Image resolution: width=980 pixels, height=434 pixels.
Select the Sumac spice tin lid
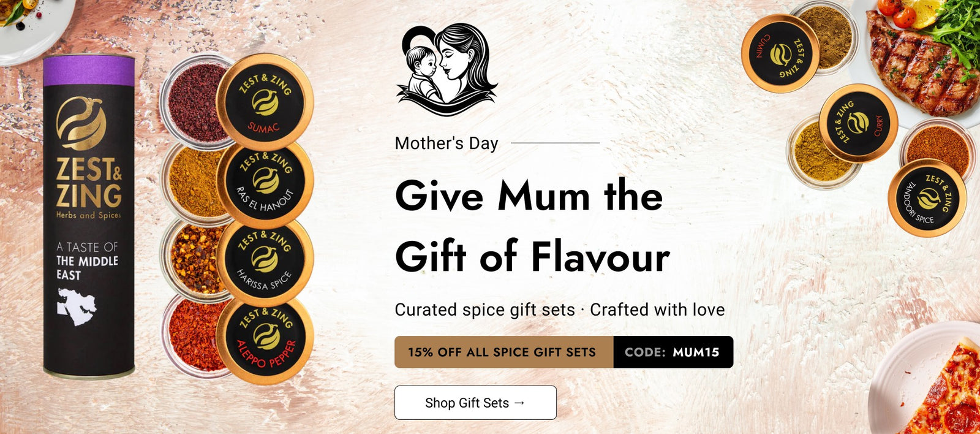[265, 102]
